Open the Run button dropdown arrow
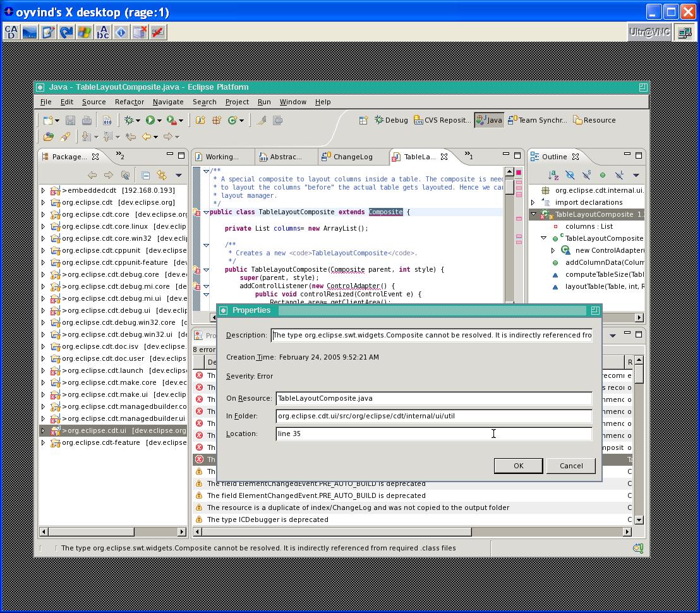The image size is (700, 613). (x=159, y=121)
